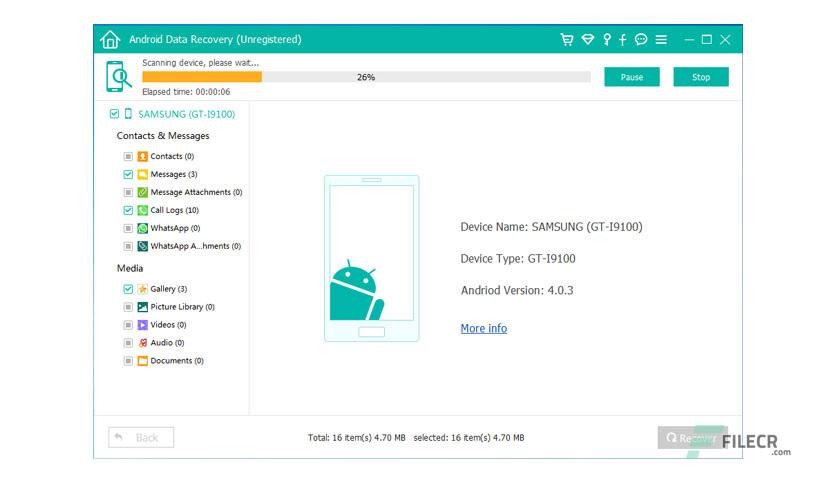This screenshot has width=836, height=484.
Task: Open the register key icon
Action: coord(607,39)
